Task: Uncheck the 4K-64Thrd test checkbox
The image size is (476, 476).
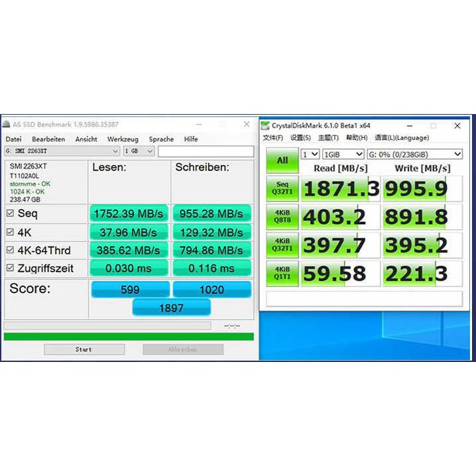Action: (10, 250)
